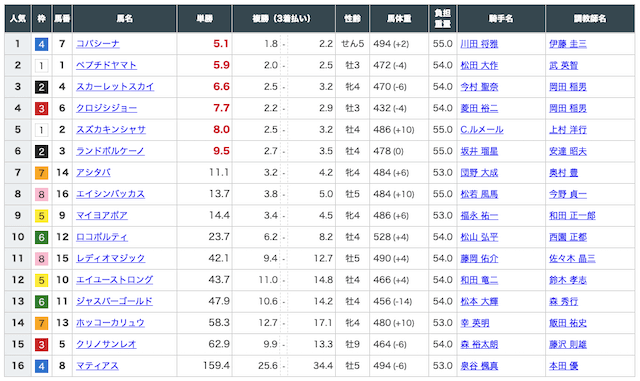The height and width of the screenshot is (381, 640).
Task: Click jockey link 松山 弘平
Action: point(479,237)
